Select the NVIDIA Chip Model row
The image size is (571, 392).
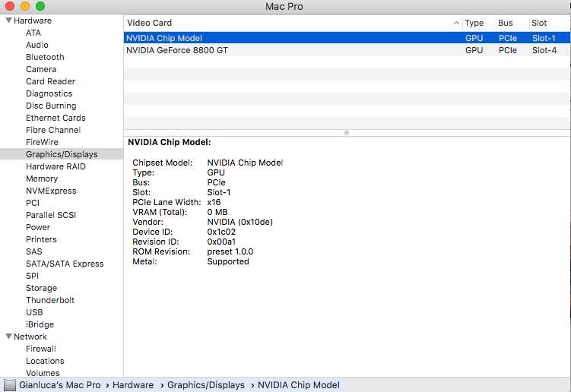click(x=347, y=38)
